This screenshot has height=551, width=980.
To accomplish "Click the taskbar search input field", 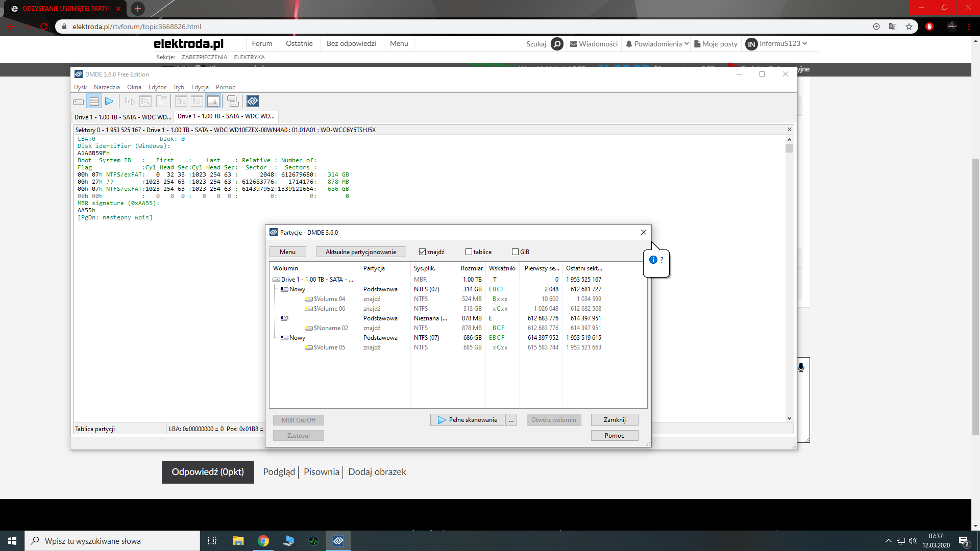I will pyautogui.click(x=112, y=541).
